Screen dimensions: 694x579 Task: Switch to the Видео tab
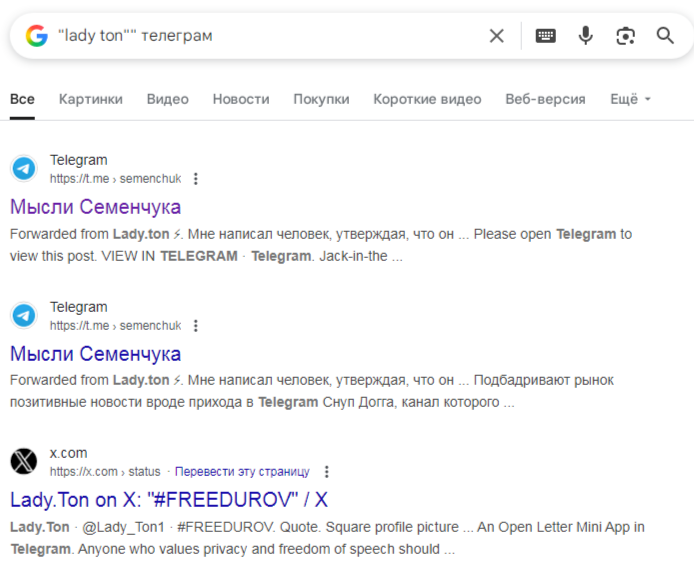point(167,99)
